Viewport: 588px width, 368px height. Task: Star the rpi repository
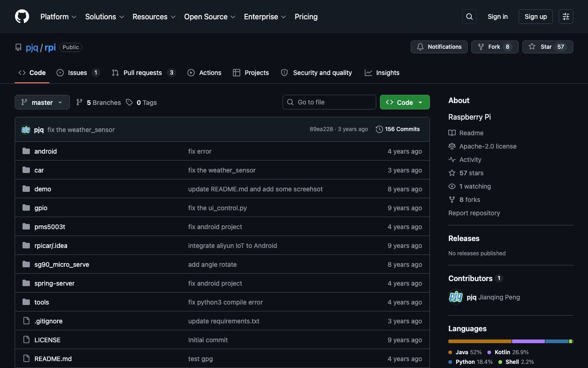click(x=548, y=47)
